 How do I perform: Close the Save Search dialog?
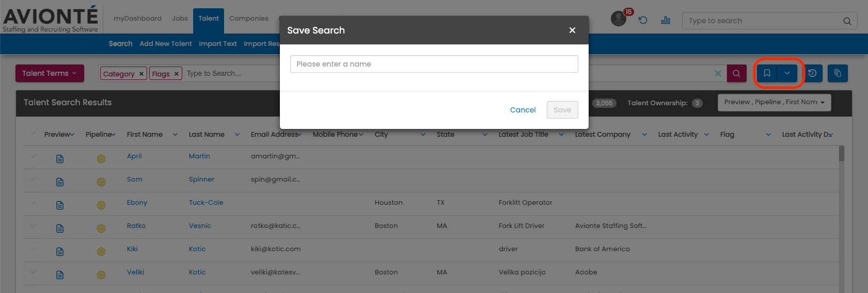point(572,30)
